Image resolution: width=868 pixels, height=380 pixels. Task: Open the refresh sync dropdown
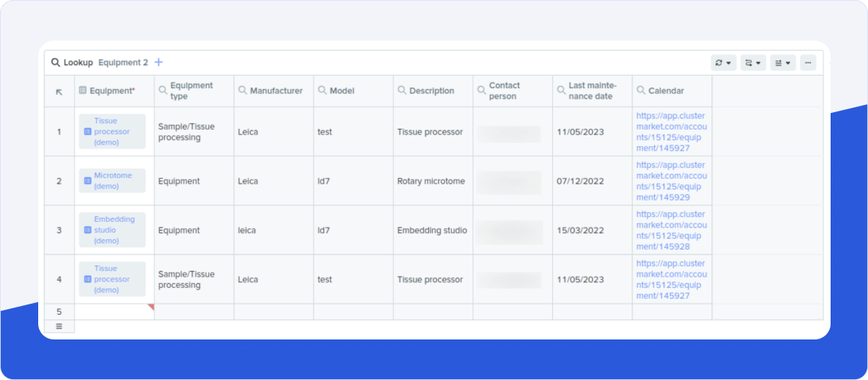[x=723, y=63]
